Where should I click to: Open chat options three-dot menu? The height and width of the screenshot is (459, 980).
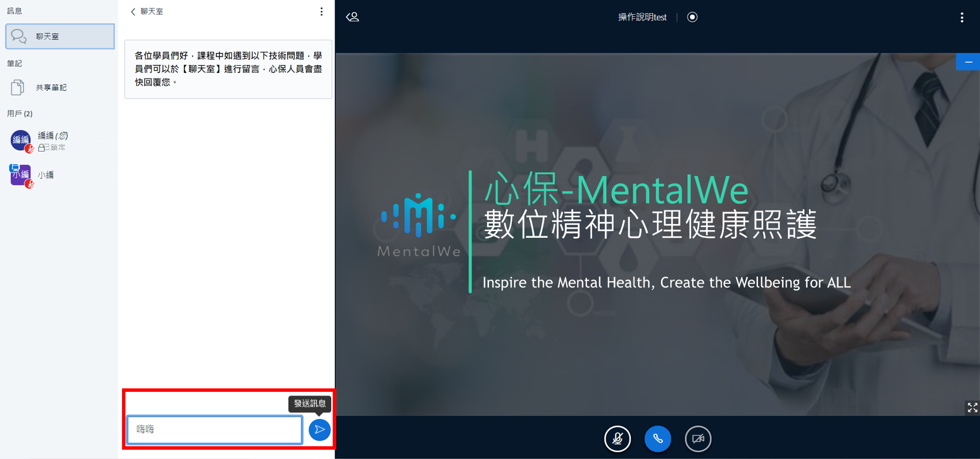click(x=321, y=11)
